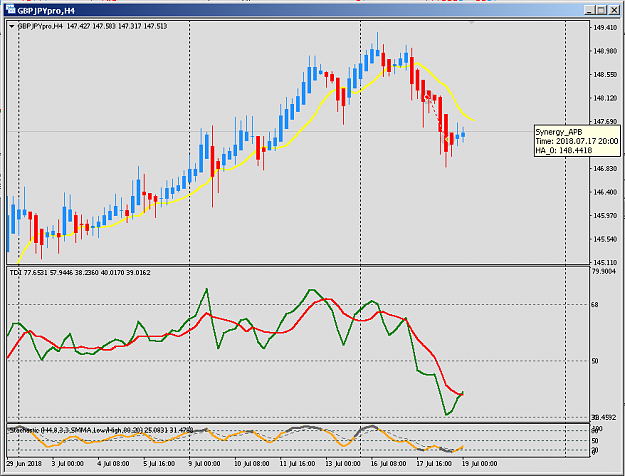Click tooltip text Time: 2018.07.17 20:00
Viewport: 625px width, 476px height.
(576, 141)
